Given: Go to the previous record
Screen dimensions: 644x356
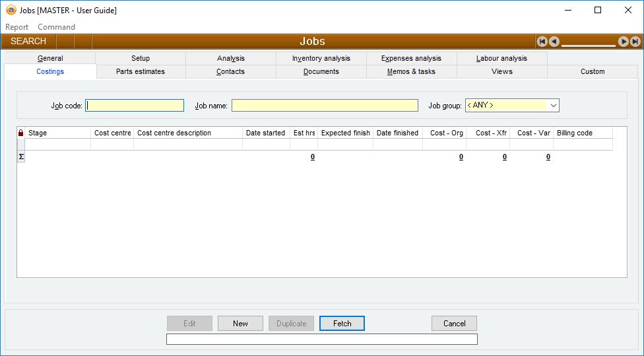Looking at the screenshot, I should click(x=554, y=42).
